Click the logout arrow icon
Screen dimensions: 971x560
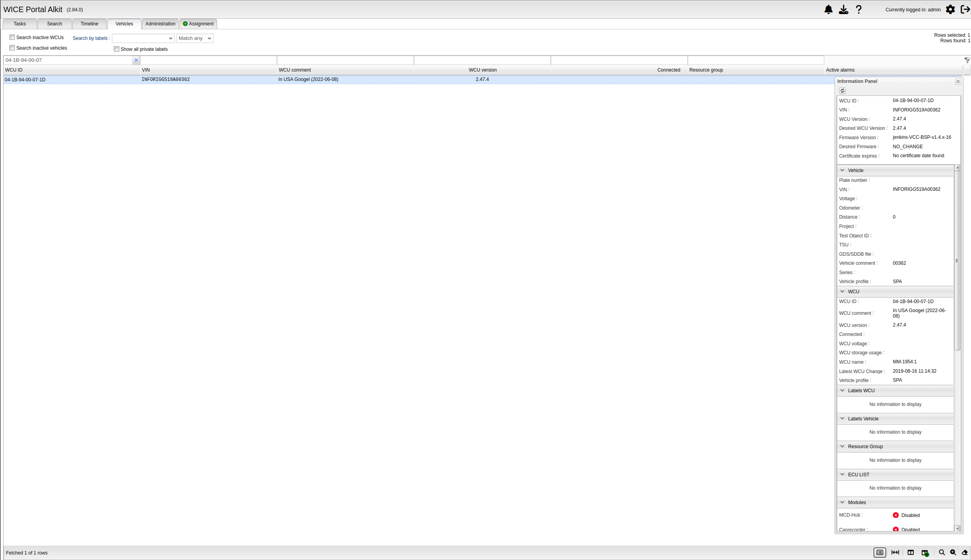965,10
